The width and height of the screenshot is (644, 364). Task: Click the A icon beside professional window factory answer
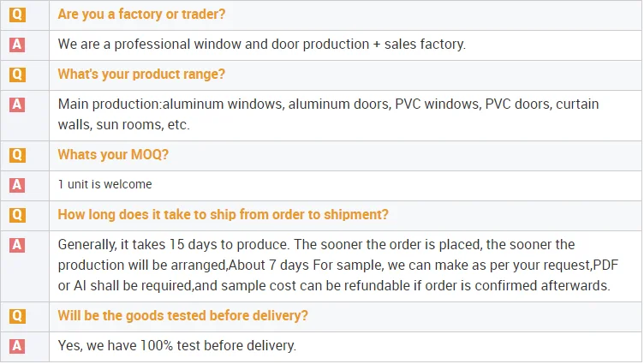pyautogui.click(x=17, y=45)
